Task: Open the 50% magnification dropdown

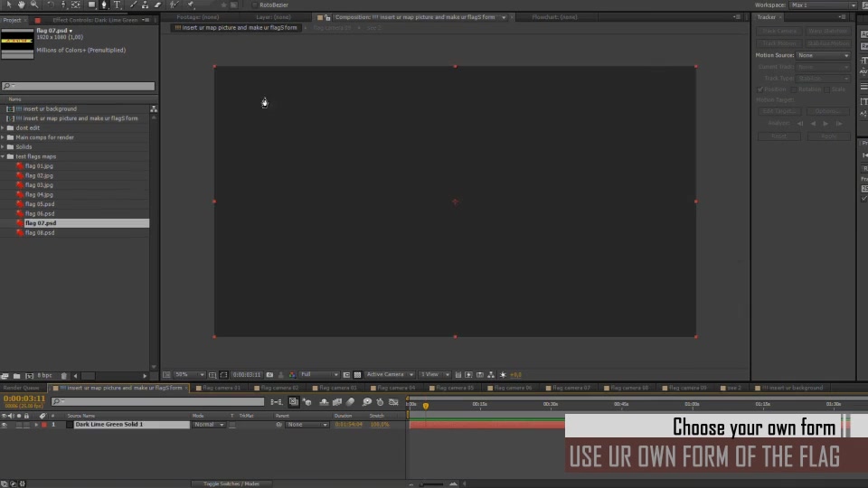Action: click(189, 374)
